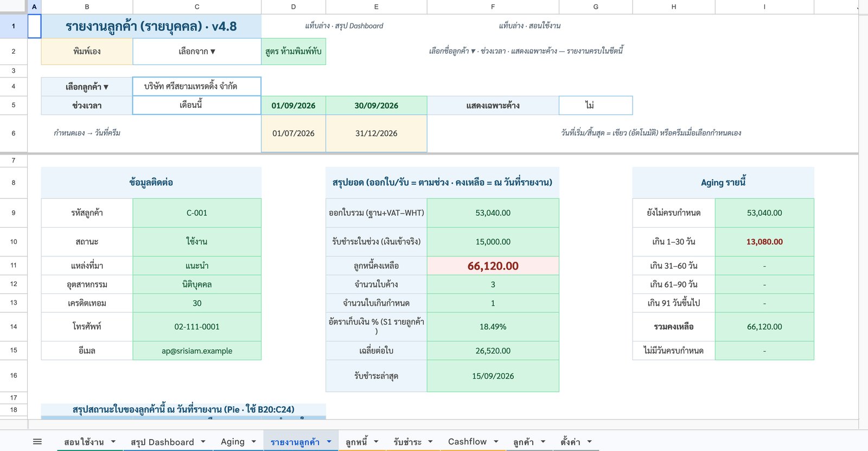Open dropdown arrow on สรุป Dashboard tab

coord(203,442)
